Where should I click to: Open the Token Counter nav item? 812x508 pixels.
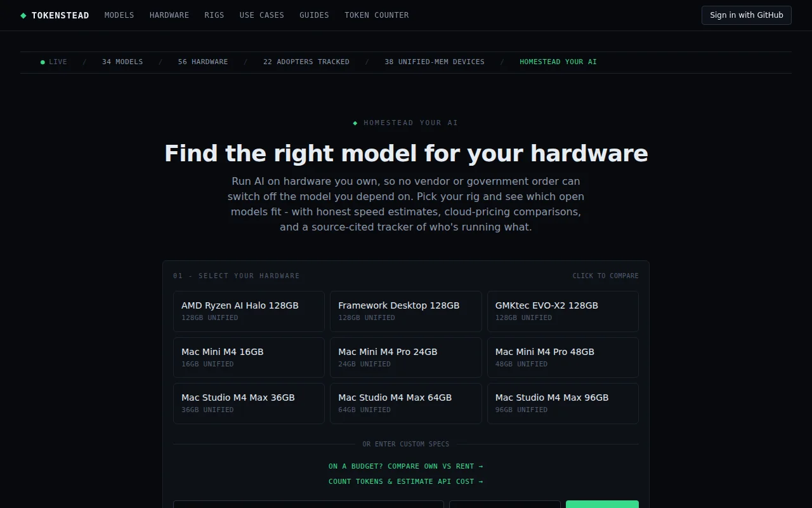377,15
